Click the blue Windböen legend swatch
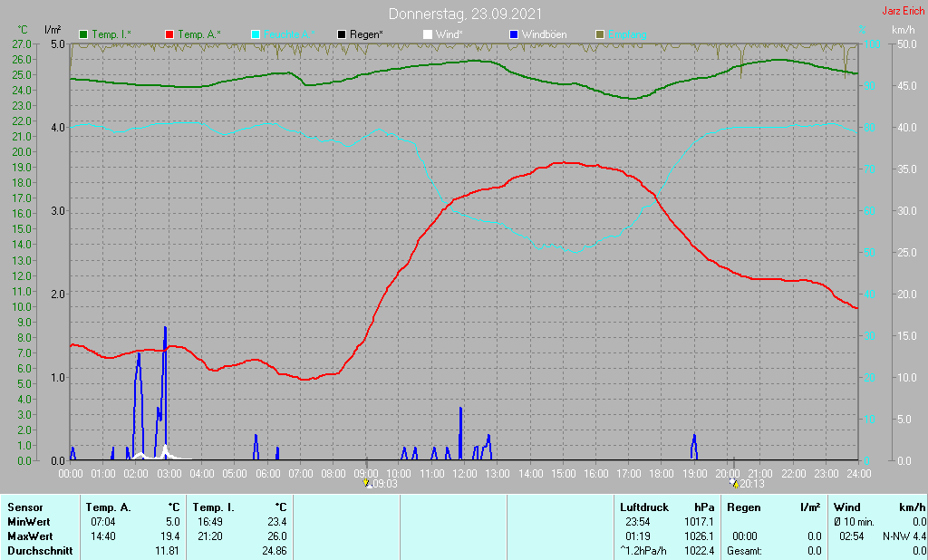This screenshot has width=928, height=560. pyautogui.click(x=514, y=35)
